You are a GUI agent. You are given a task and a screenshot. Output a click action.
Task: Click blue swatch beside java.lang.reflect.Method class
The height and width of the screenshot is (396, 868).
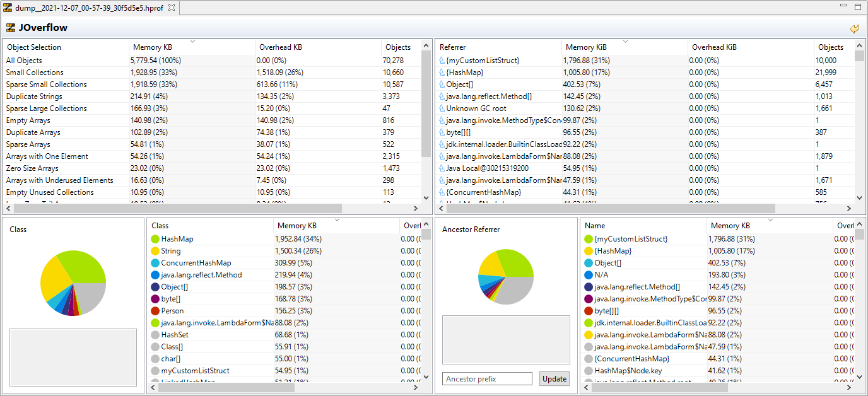tap(155, 275)
